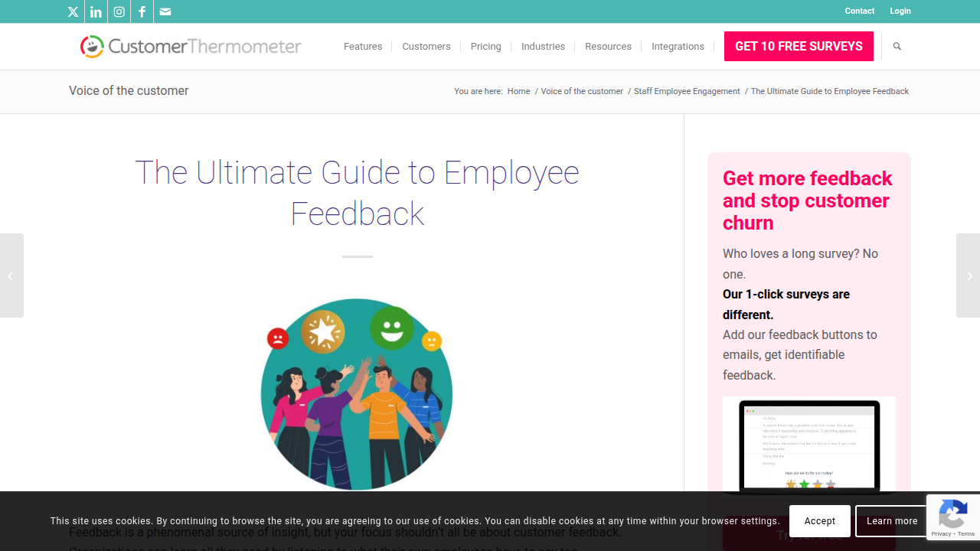
Task: Click 'Get more feedback and stop customer churn' heading
Action: [808, 201]
